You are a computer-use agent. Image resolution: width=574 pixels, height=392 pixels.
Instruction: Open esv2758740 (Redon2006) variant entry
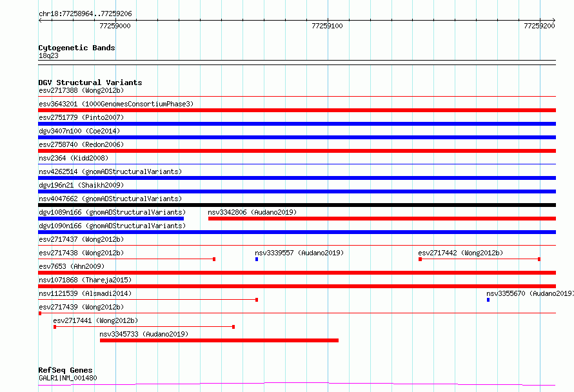coord(81,144)
